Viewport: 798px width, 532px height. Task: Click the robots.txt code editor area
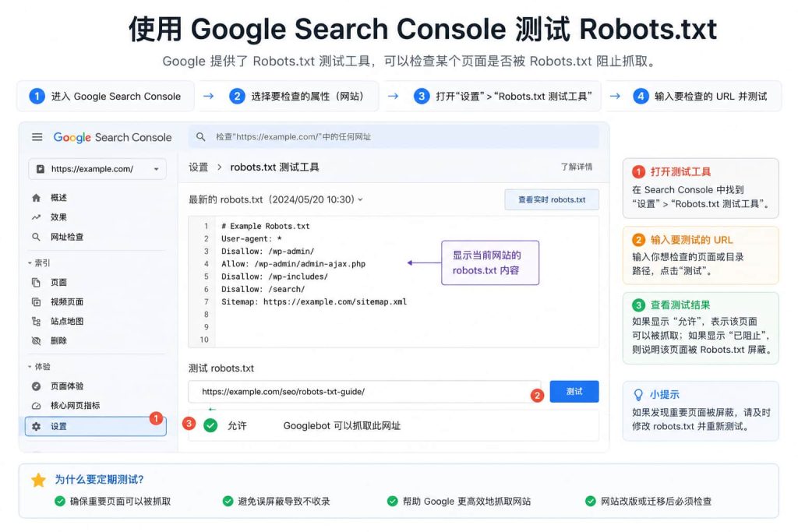[394, 282]
